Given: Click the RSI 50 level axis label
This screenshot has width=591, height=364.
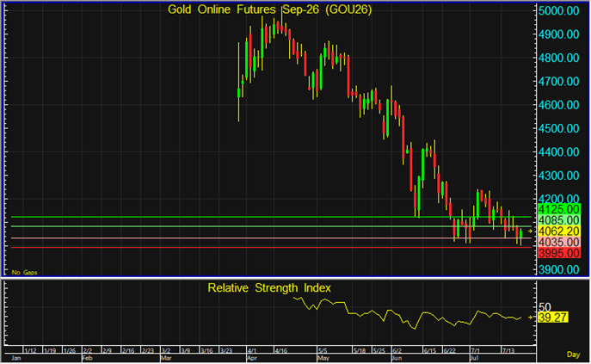Looking at the screenshot, I should pyautogui.click(x=545, y=307).
